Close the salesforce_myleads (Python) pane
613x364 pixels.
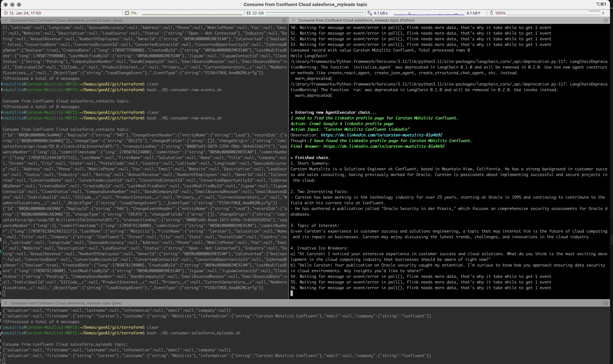coord(293,20)
